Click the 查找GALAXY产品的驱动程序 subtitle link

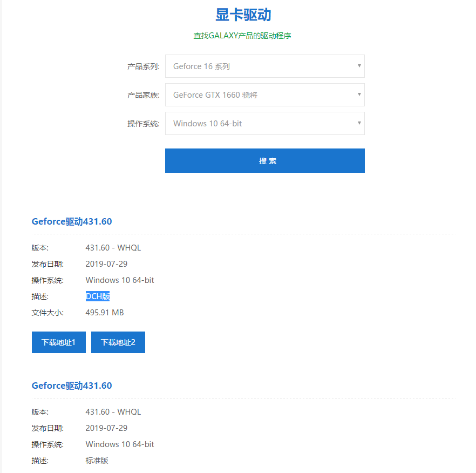[242, 35]
